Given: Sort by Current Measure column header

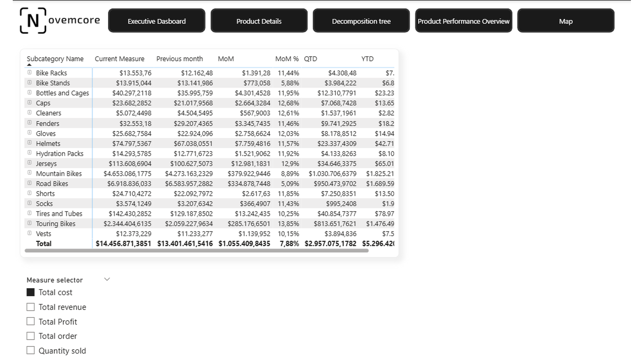Looking at the screenshot, I should click(120, 59).
